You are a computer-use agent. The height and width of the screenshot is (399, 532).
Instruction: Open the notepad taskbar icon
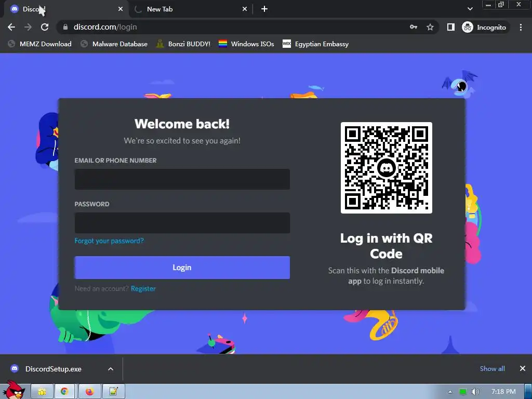(114, 392)
